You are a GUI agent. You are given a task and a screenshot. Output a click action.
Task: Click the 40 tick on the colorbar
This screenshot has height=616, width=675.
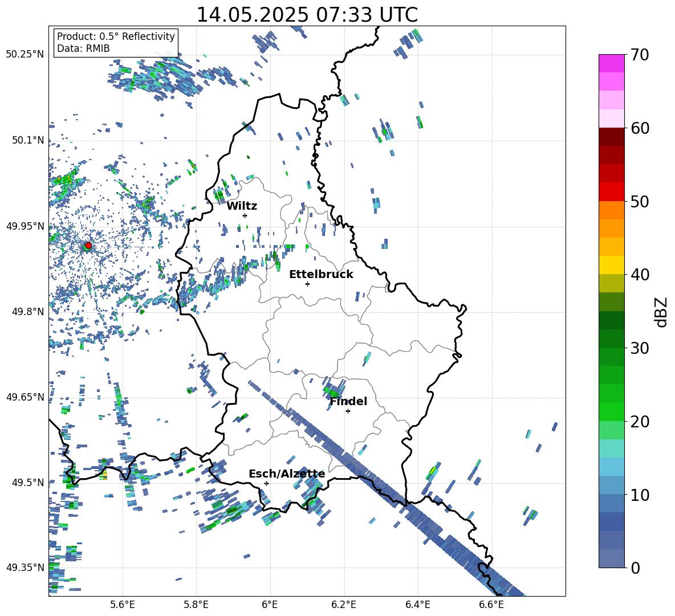click(x=639, y=275)
